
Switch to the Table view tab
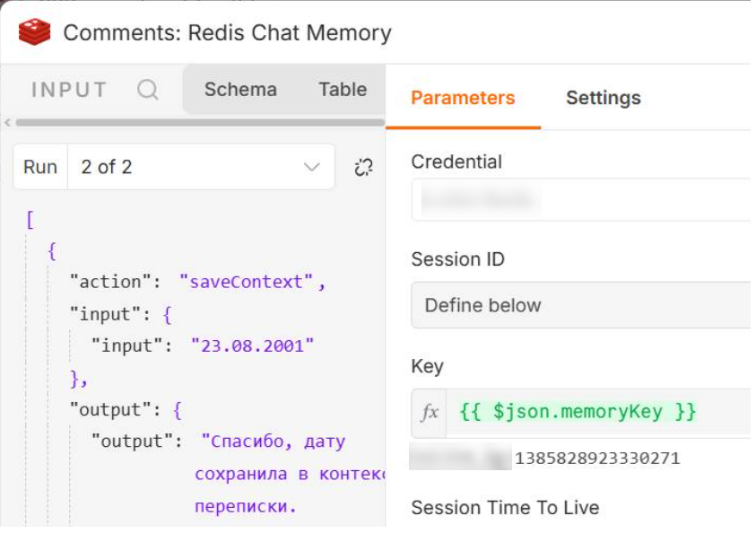343,90
